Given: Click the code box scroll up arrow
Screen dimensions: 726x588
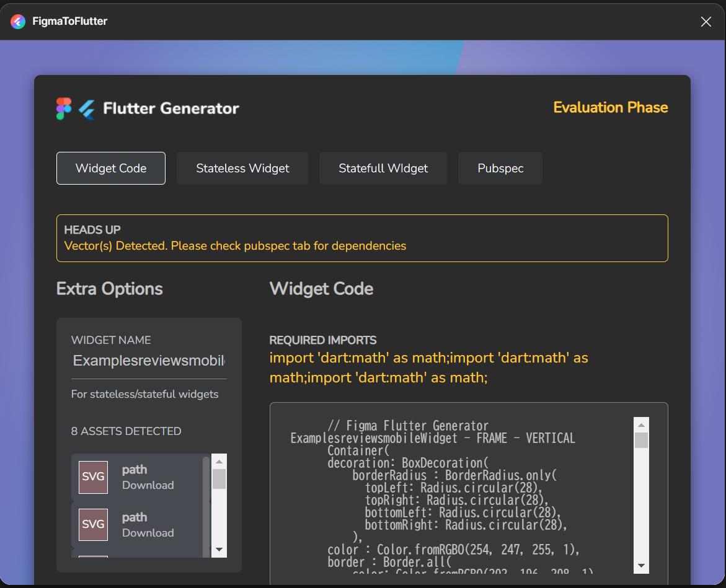Looking at the screenshot, I should click(x=641, y=424).
